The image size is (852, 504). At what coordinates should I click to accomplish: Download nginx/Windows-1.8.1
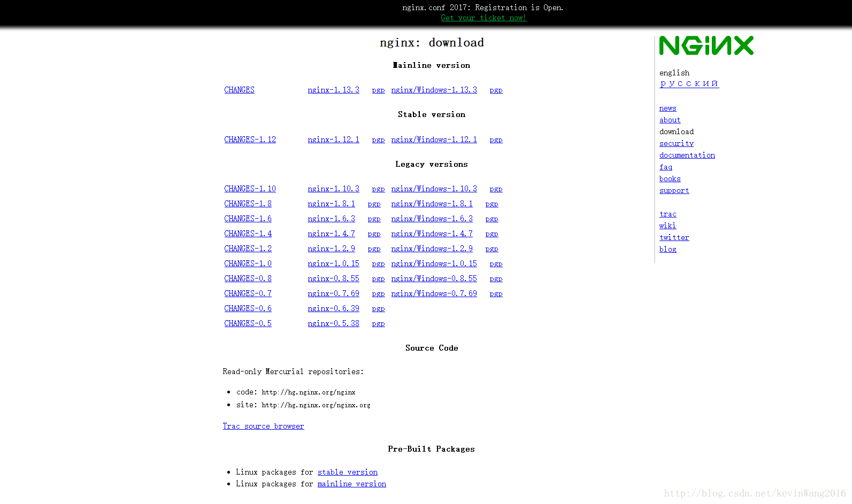[432, 204]
